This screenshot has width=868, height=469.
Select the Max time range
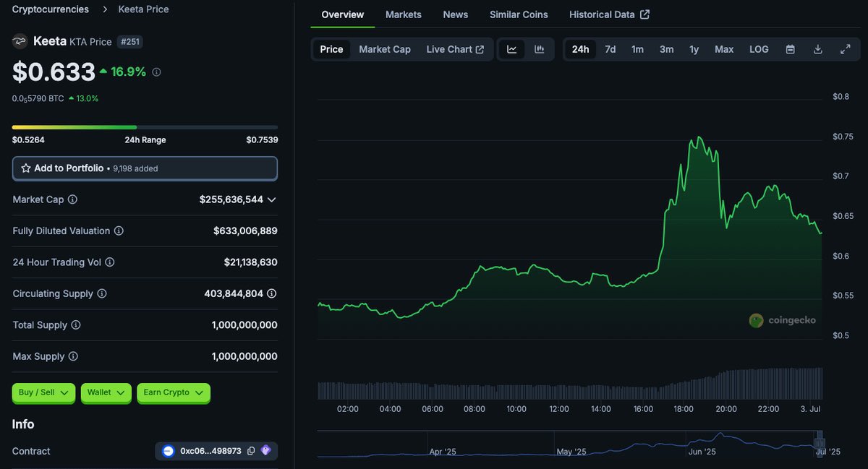(724, 49)
